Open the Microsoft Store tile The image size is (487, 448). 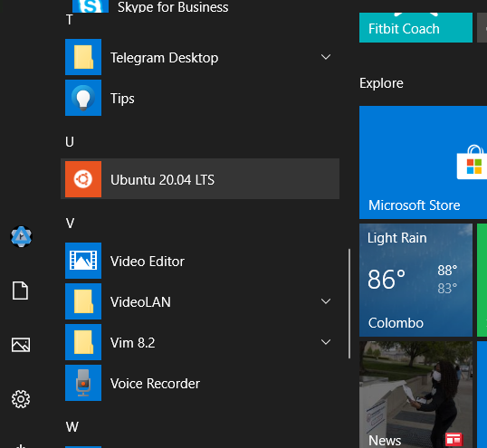(423, 162)
